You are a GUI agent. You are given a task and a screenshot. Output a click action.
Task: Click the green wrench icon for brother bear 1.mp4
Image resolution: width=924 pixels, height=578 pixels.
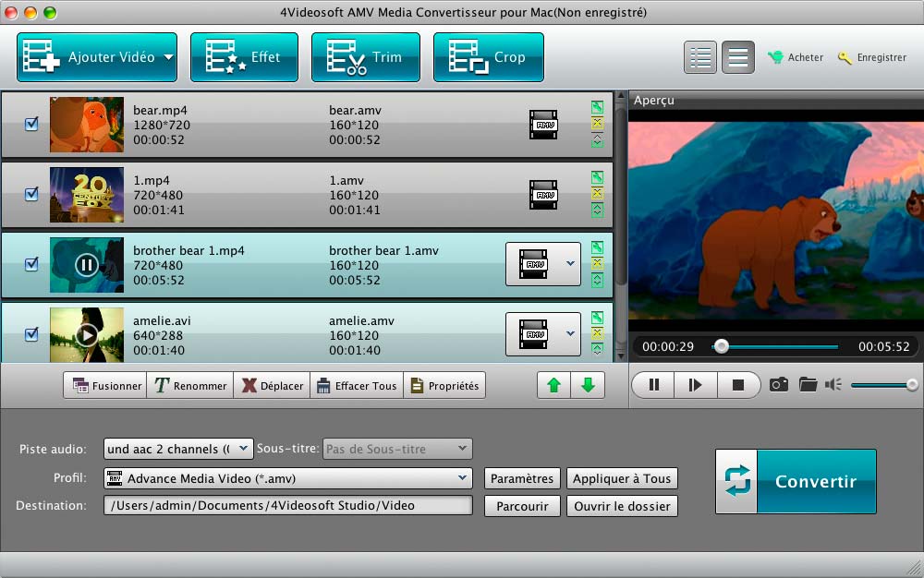597,247
